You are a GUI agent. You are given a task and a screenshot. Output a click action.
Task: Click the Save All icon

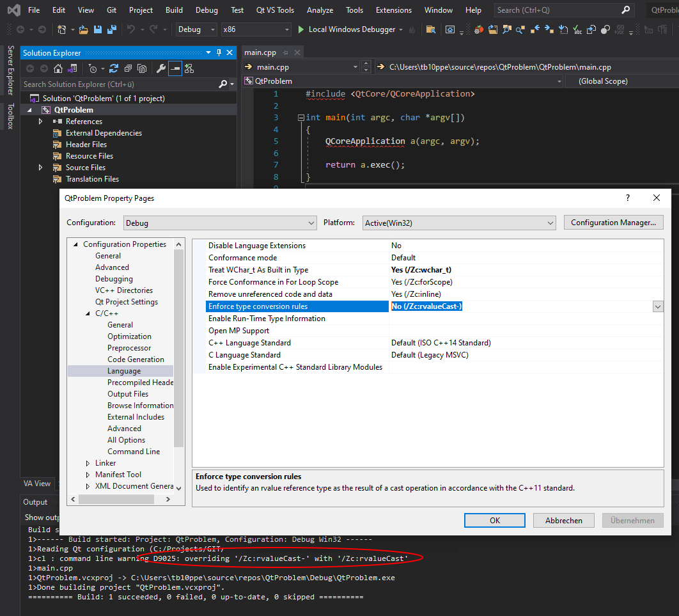click(112, 29)
